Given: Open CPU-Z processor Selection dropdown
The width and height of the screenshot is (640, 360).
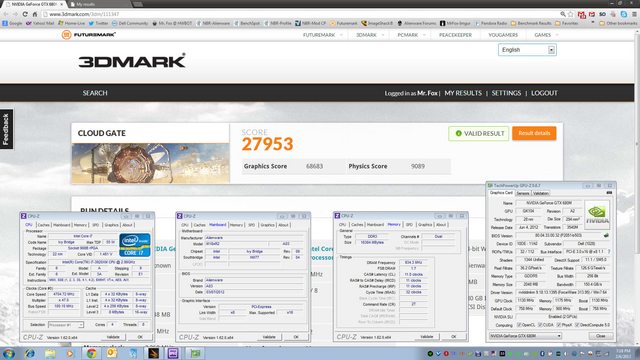Looking at the screenshot, I should tap(66, 325).
